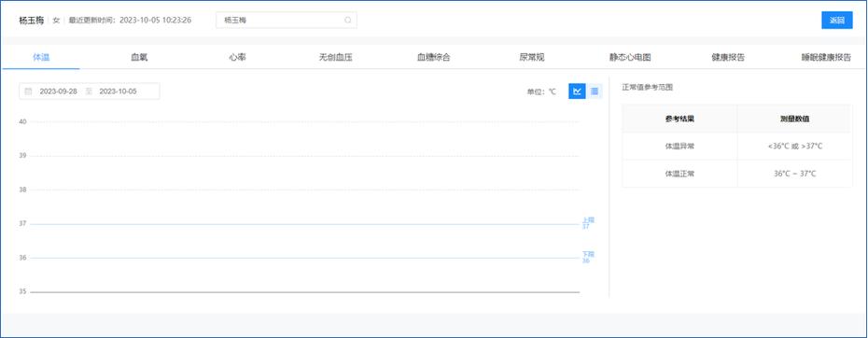Click the 上限 37 line label
Viewport: 868px width, 338px height.
click(x=588, y=223)
